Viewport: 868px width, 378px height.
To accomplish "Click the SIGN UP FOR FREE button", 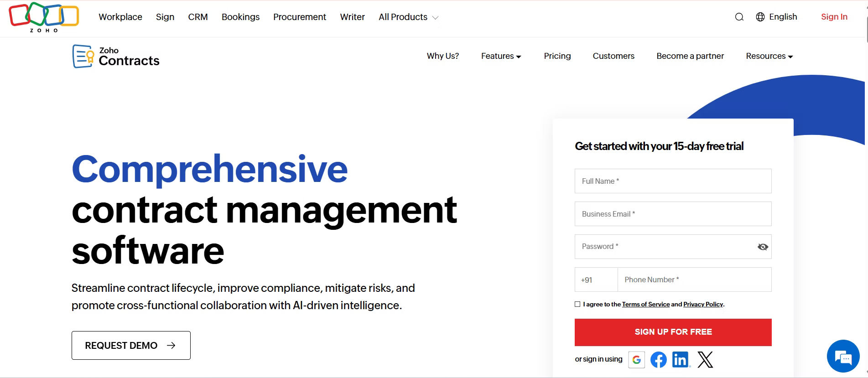I will click(673, 332).
